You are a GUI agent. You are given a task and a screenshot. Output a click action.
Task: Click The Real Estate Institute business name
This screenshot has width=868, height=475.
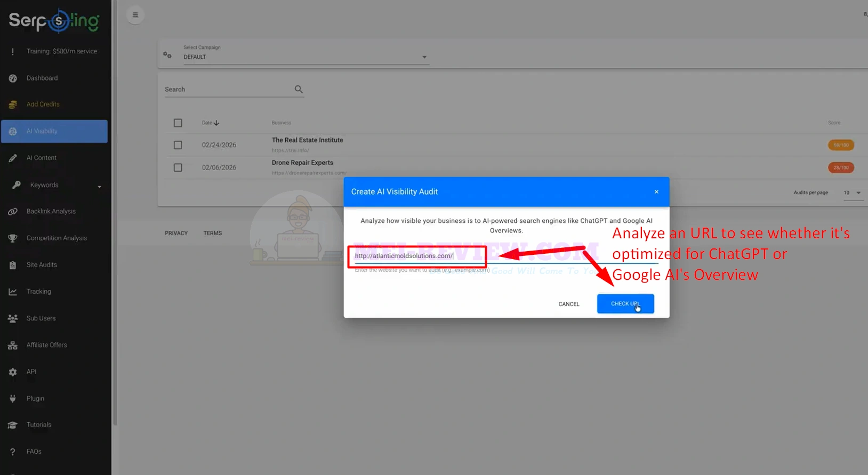pos(307,140)
